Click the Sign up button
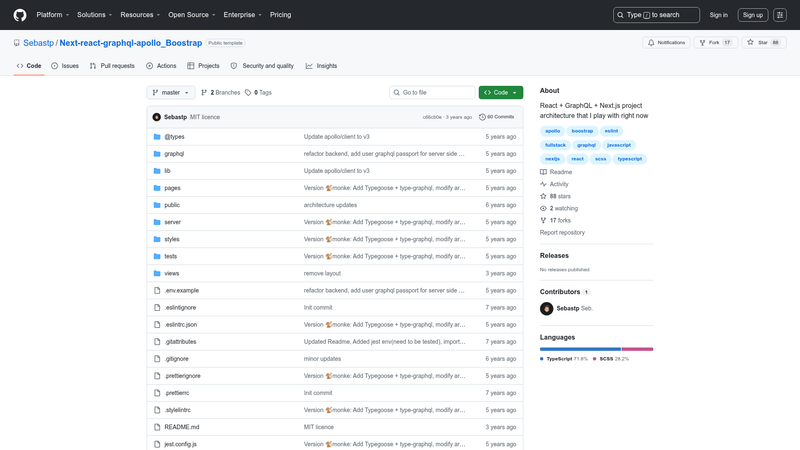This screenshot has width=800, height=450. point(753,15)
